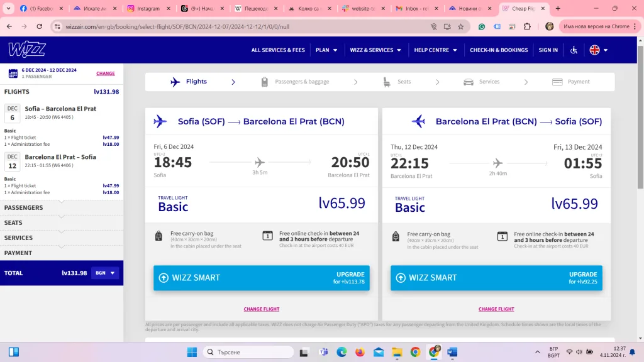Open Microsoft Edge from taskbar
This screenshot has height=362, width=644.
pos(341,352)
